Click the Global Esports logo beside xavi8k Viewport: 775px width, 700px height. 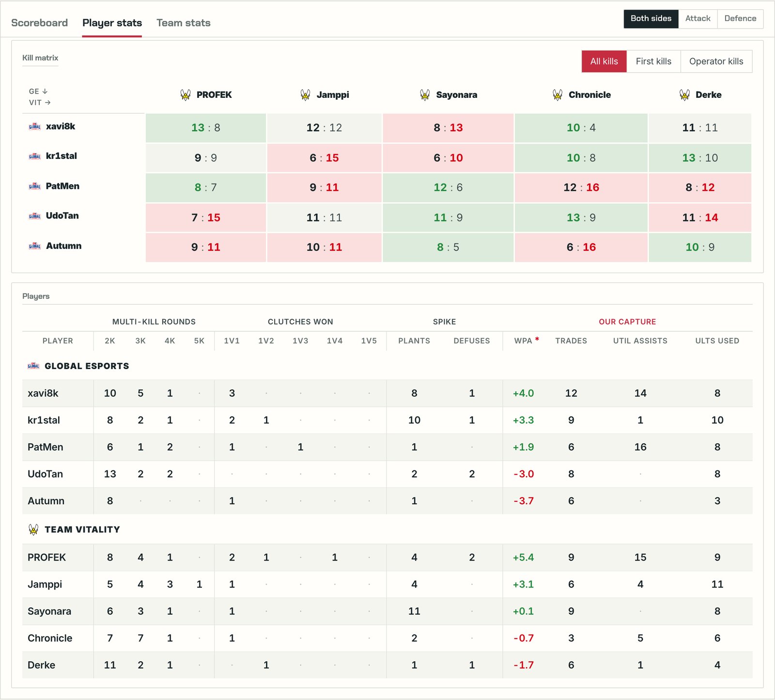click(35, 127)
